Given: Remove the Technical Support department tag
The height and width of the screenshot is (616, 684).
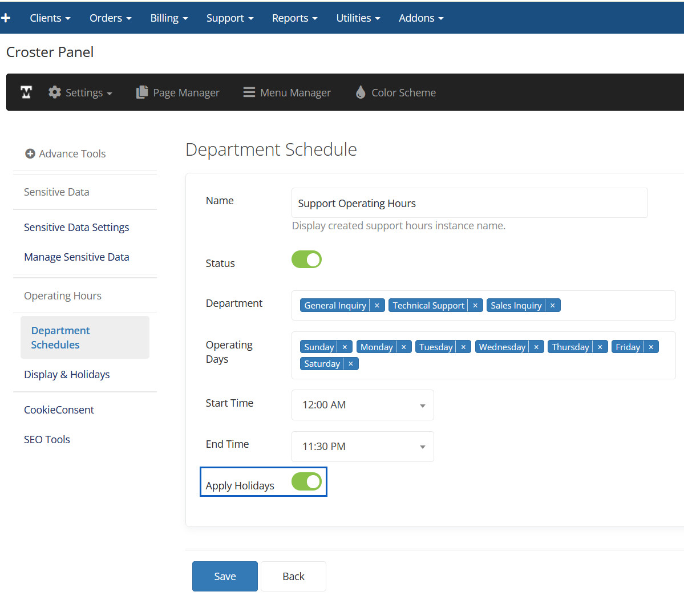Looking at the screenshot, I should point(475,306).
